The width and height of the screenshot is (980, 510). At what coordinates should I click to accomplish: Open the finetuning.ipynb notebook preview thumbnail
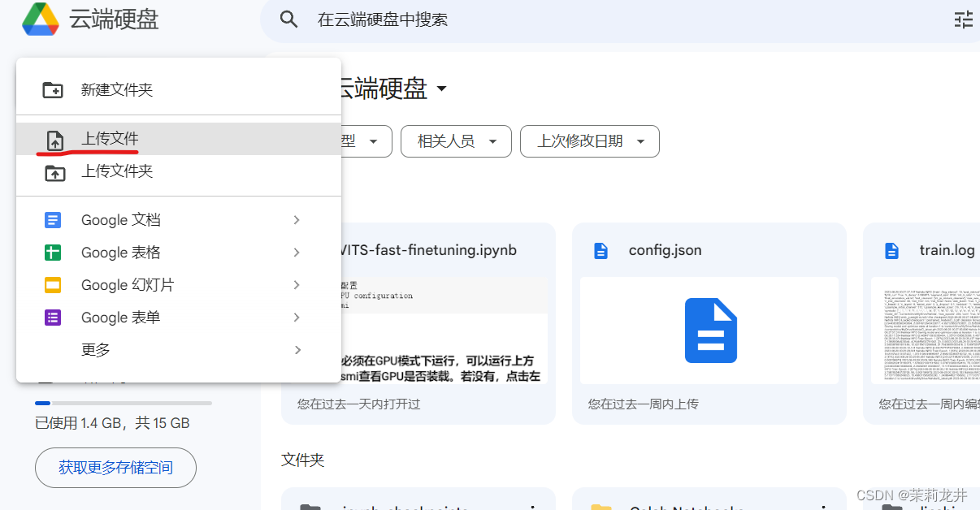[444, 331]
